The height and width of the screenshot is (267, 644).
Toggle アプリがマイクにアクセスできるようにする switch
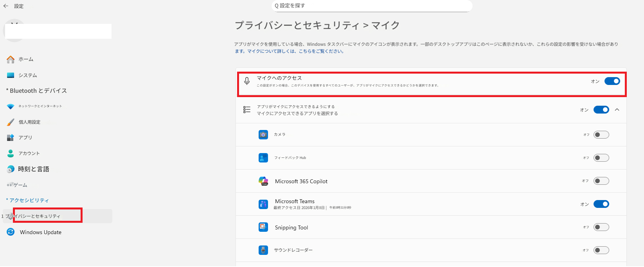click(x=601, y=110)
